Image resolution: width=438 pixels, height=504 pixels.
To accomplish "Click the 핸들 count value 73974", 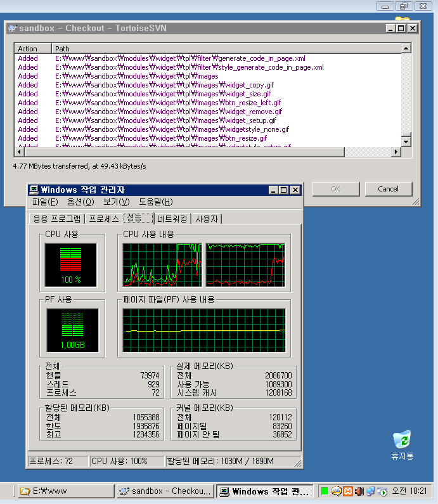I will 150,375.
